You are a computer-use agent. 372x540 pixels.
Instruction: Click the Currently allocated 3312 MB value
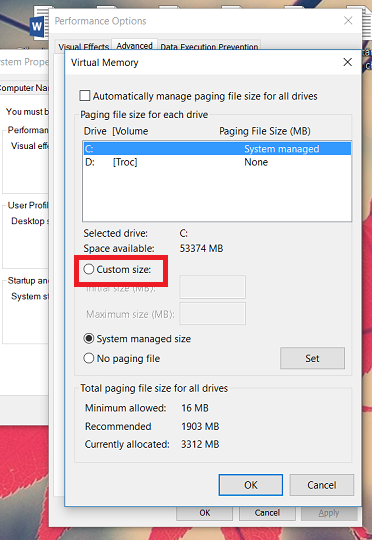coord(200,444)
